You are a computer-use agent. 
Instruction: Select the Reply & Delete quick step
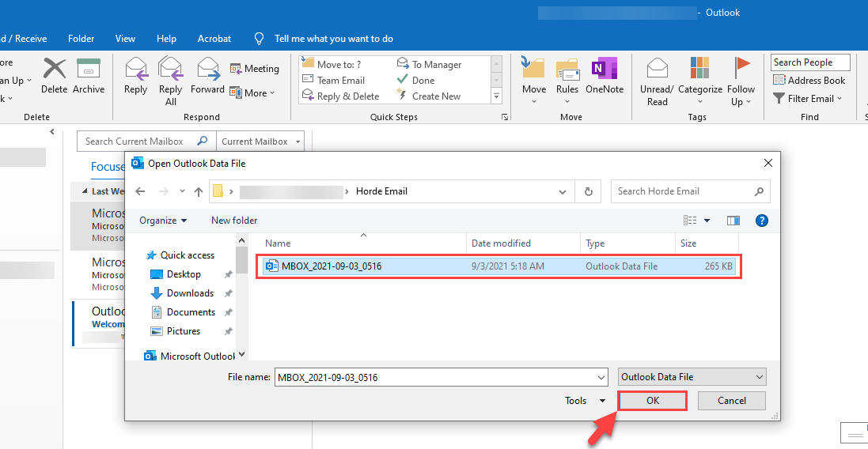point(340,96)
